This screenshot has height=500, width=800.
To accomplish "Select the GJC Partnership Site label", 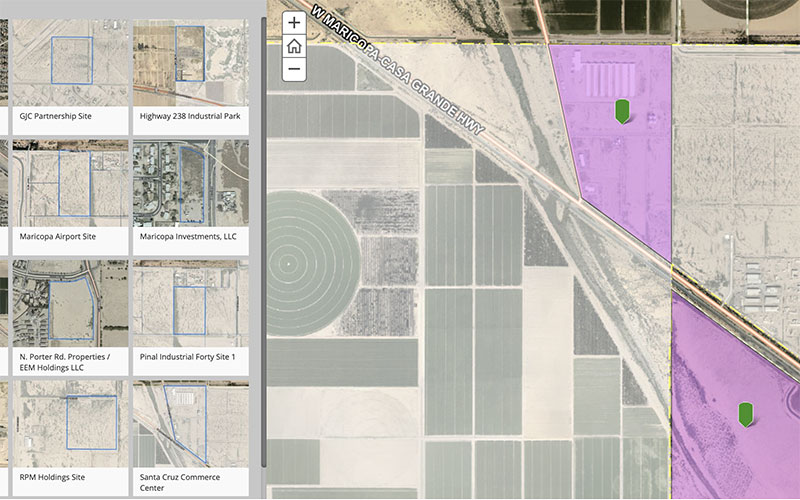I will (x=56, y=116).
